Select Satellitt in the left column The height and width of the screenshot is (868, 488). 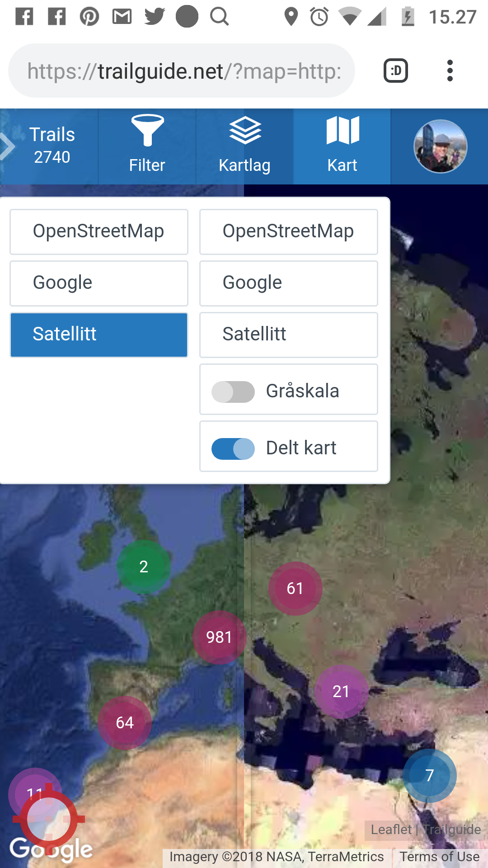(99, 335)
